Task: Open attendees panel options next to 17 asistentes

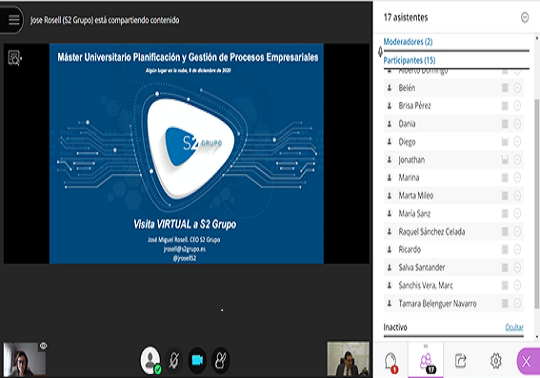Action: click(525, 17)
